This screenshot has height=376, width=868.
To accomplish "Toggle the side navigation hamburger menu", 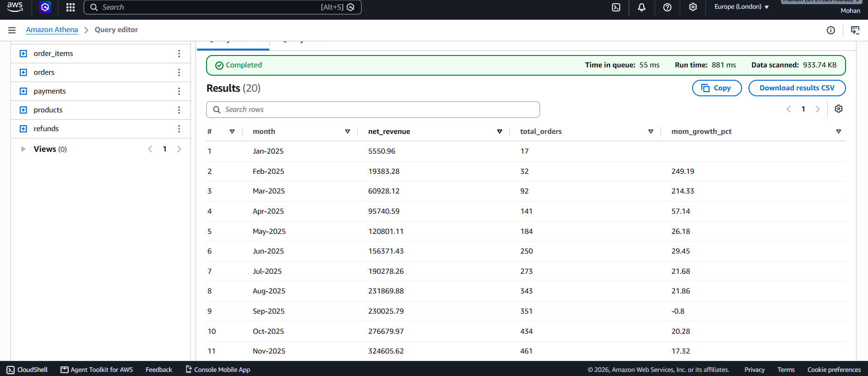I will (x=12, y=30).
